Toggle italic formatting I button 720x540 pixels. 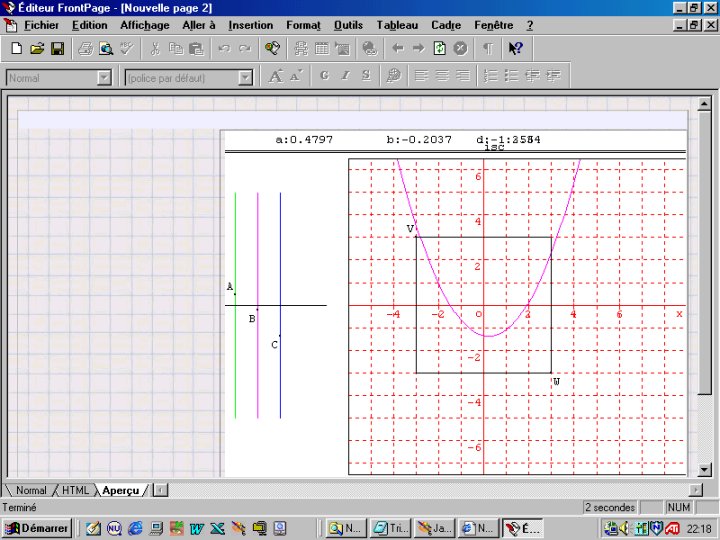345,76
